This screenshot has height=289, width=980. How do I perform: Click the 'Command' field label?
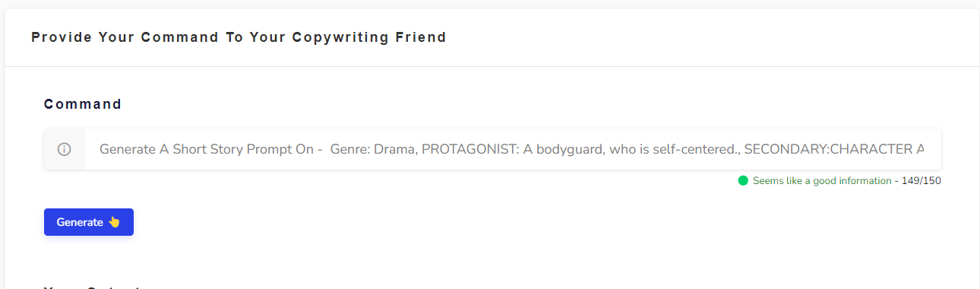pos(83,104)
